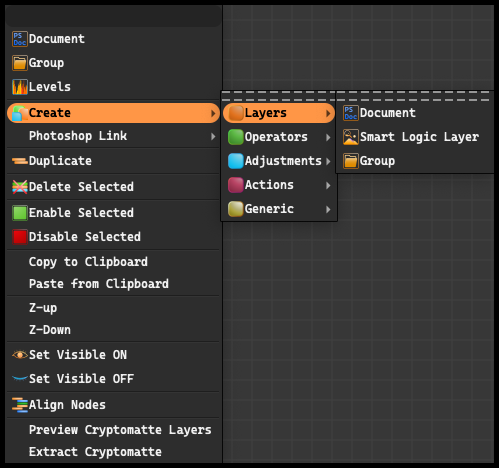499x468 pixels.
Task: Click the Delete Selected crossed icon
Action: (20, 187)
